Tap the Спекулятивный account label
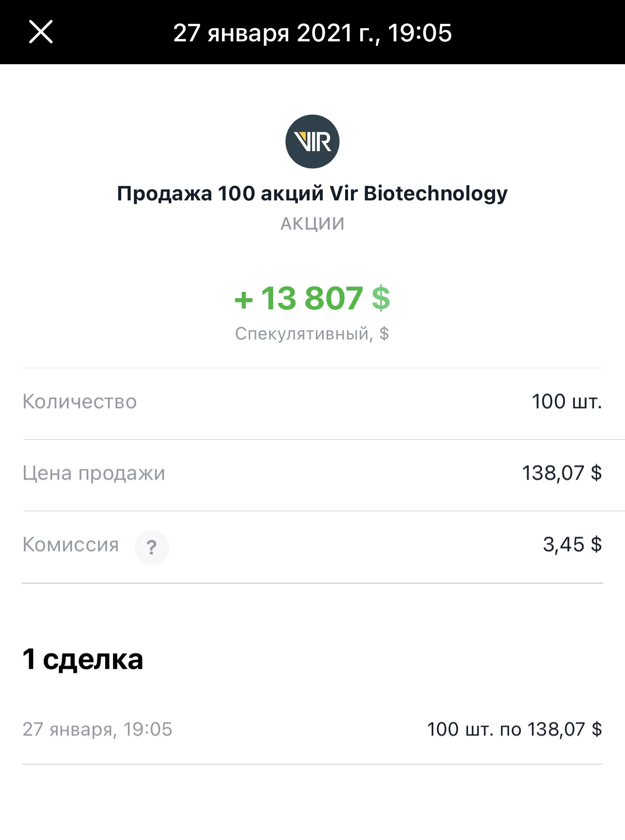625x840 pixels. (x=312, y=334)
